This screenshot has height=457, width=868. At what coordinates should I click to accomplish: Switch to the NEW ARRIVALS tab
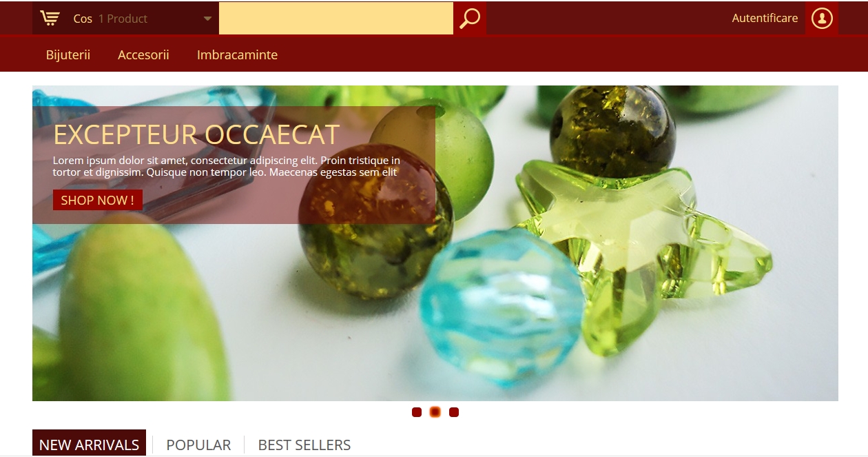click(89, 445)
